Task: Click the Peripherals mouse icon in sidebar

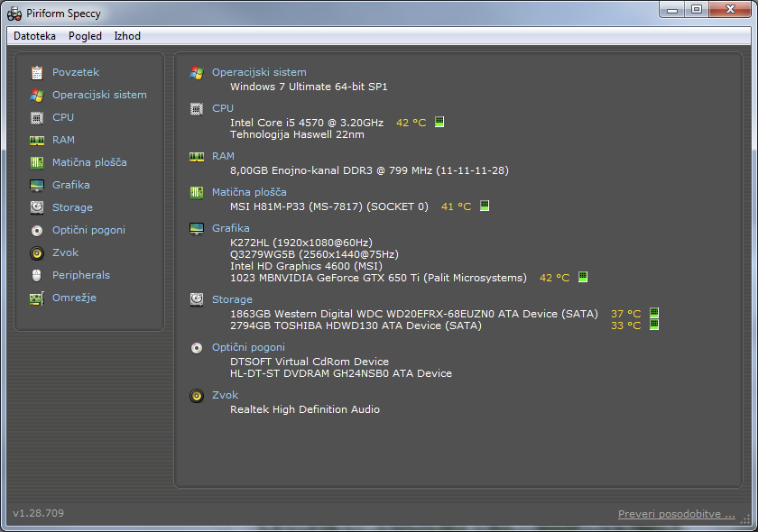Action: tap(37, 275)
